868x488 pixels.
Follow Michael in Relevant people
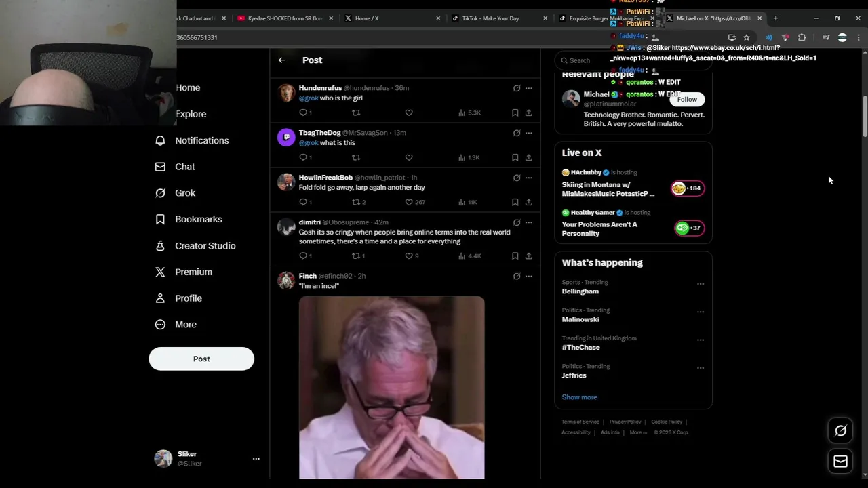687,100
